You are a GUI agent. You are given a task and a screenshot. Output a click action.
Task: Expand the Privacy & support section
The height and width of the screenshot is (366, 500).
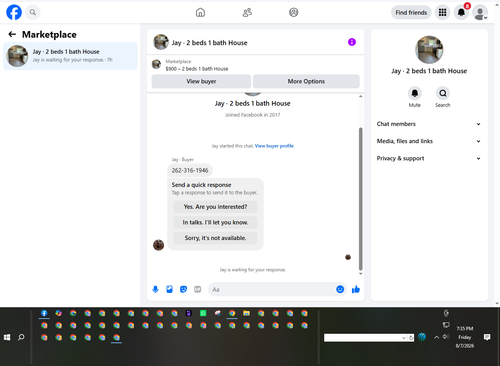(429, 158)
